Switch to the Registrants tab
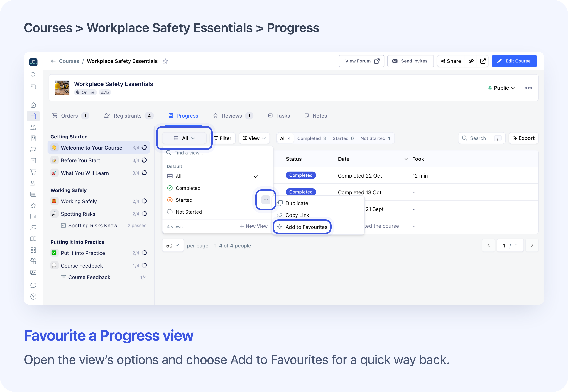The image size is (568, 392). [x=129, y=116]
